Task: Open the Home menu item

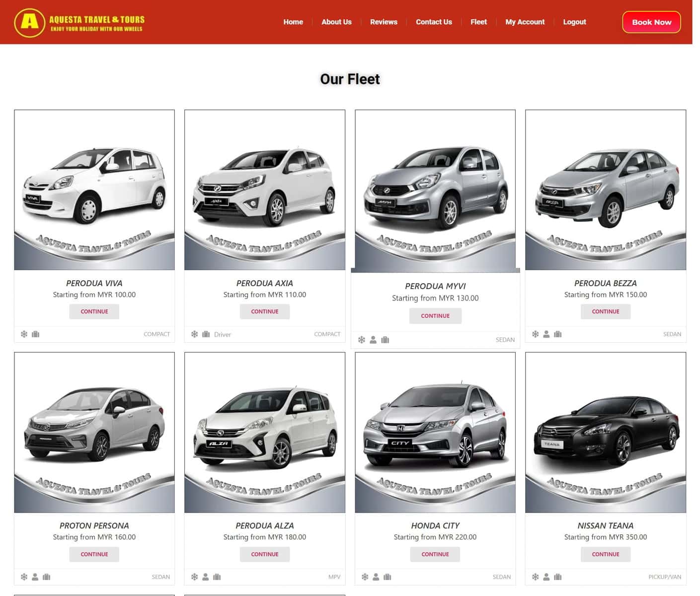Action: click(293, 22)
